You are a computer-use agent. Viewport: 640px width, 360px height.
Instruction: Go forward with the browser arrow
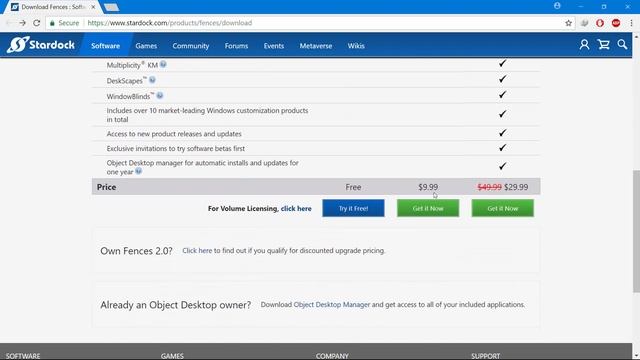22,23
